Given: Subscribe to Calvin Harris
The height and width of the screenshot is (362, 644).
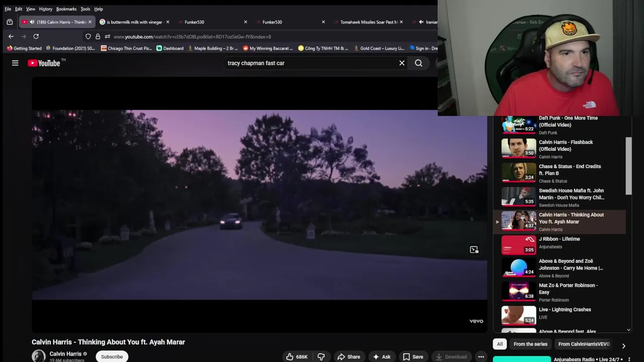Looking at the screenshot, I should 112,356.
